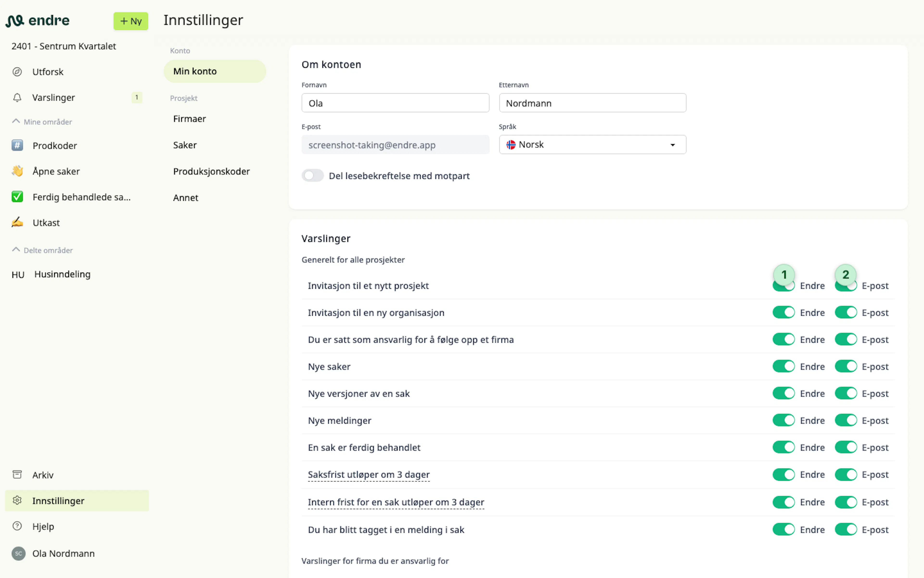Collapse the Mine områder section
This screenshot has width=924, height=578.
(42, 122)
